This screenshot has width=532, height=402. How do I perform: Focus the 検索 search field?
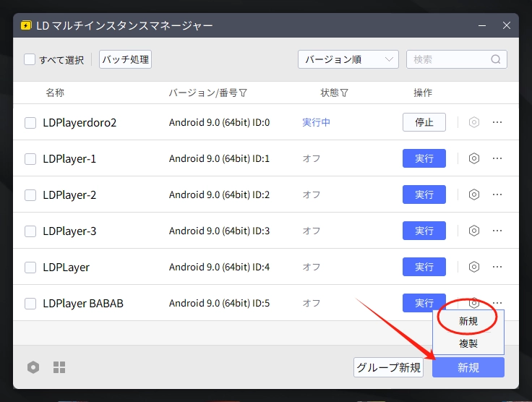tap(457, 59)
